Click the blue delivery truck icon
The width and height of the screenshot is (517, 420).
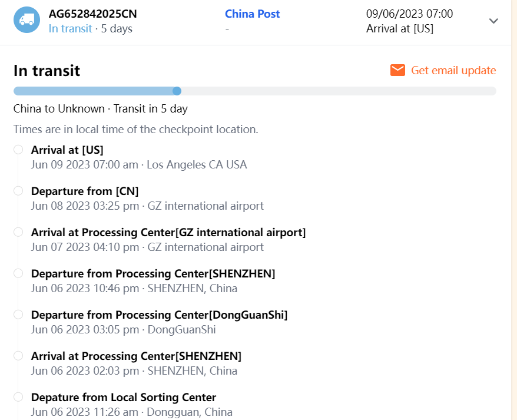pos(26,20)
